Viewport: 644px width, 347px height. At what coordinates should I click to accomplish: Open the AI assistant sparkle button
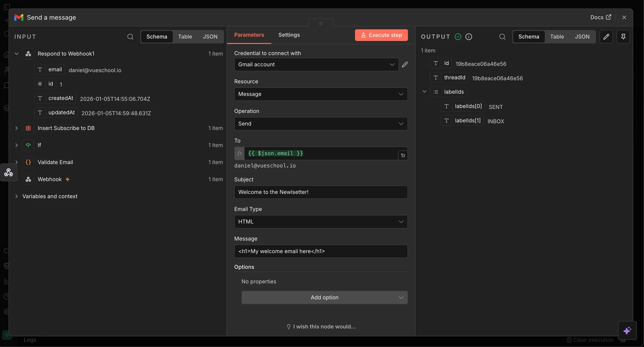[x=627, y=330]
